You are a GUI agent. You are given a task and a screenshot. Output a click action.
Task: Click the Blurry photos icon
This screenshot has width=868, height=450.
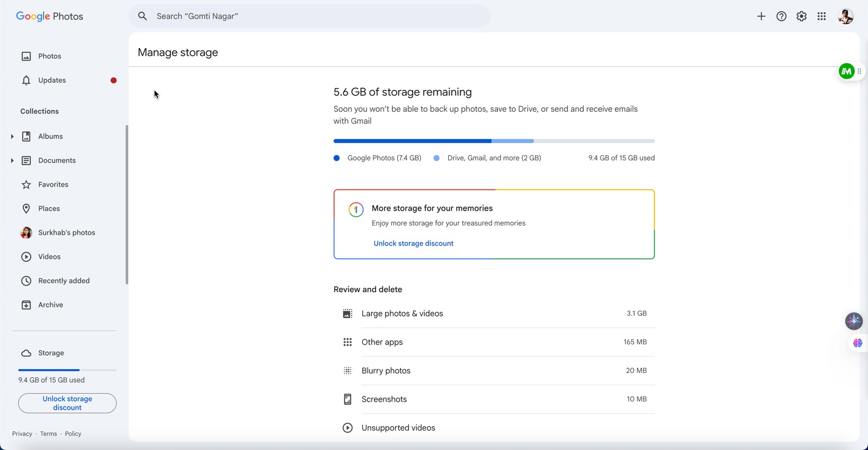348,371
